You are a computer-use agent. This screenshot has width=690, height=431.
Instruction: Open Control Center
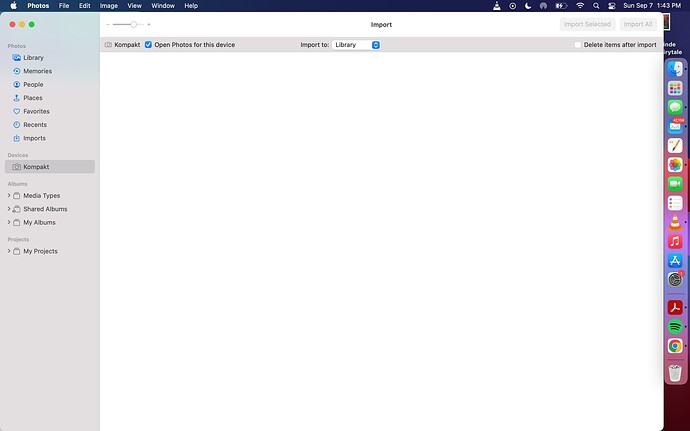(x=612, y=6)
